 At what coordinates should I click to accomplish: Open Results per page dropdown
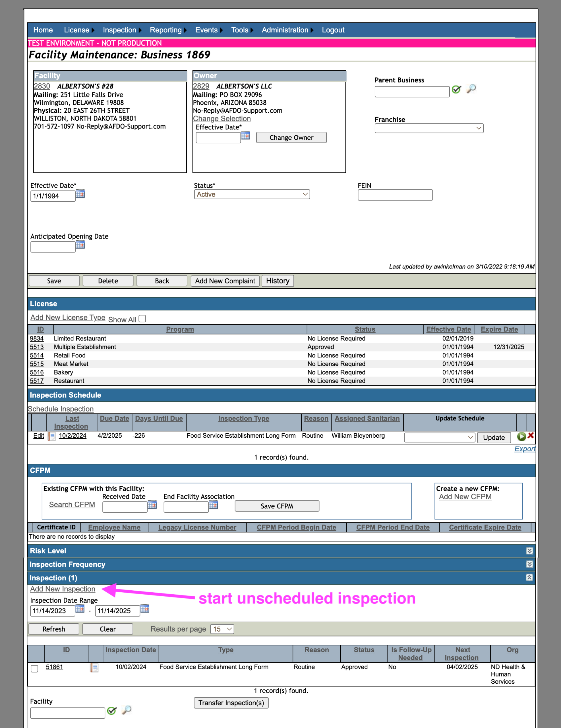(x=222, y=629)
